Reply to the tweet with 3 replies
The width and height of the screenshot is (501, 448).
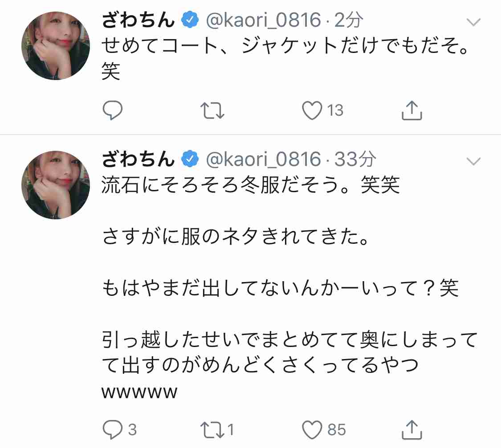119,429
